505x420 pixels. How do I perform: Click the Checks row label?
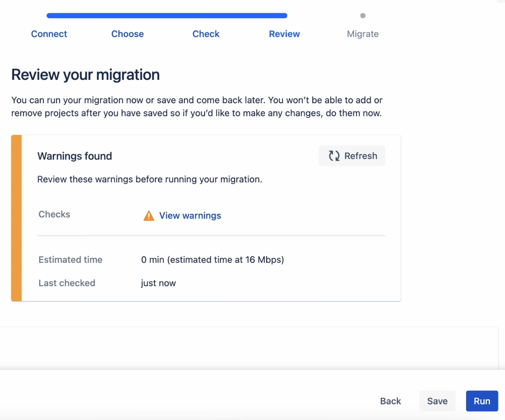click(x=54, y=214)
